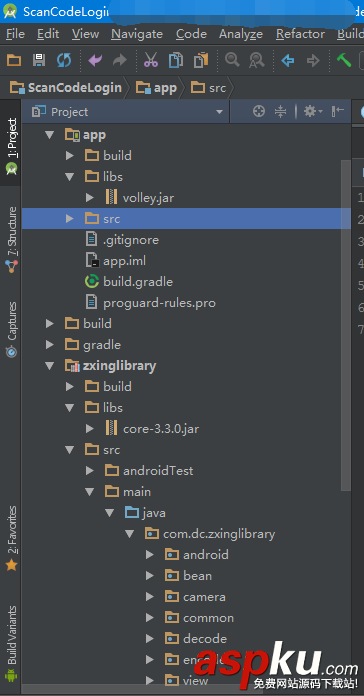Collapse the app module node

pyautogui.click(x=50, y=135)
